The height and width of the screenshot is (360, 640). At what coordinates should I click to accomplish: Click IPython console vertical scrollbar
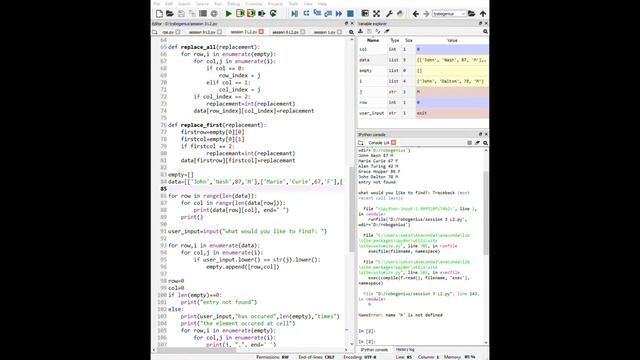pos(486,212)
